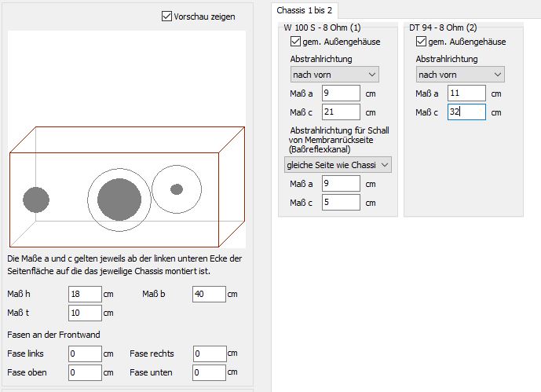Click Maß c field of DT 94 chassis
This screenshot has height=392, width=541.
pos(466,112)
